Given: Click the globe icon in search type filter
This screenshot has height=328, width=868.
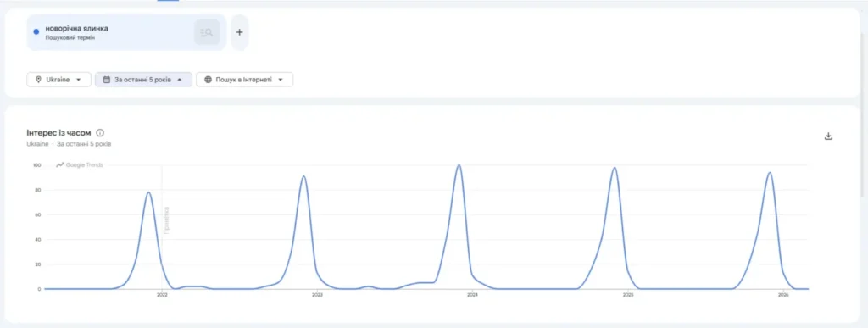Looking at the screenshot, I should [x=209, y=80].
